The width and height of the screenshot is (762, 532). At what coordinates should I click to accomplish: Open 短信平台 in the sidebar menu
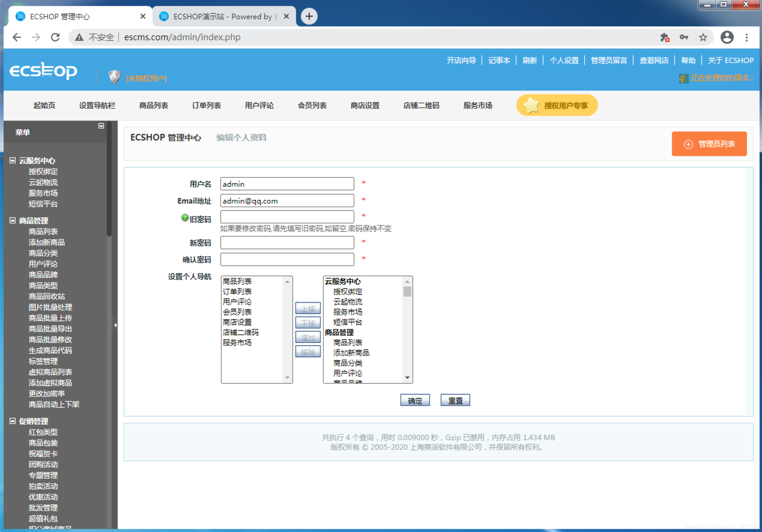[x=43, y=204]
